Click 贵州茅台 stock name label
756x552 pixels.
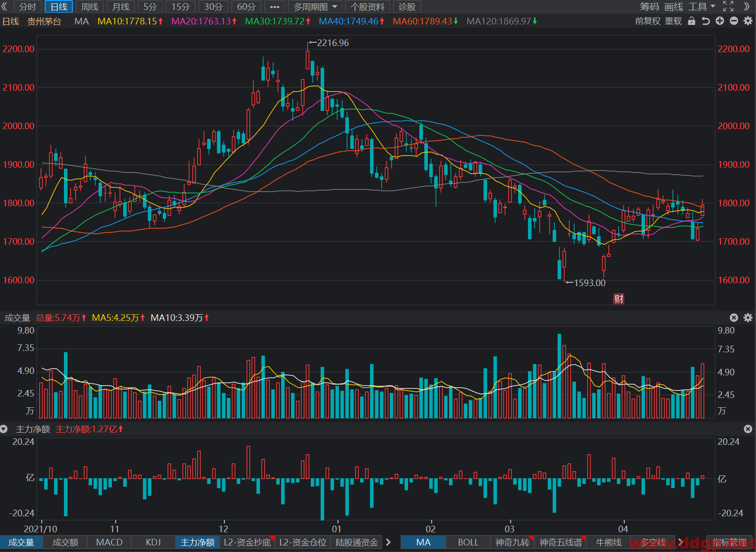(44, 21)
